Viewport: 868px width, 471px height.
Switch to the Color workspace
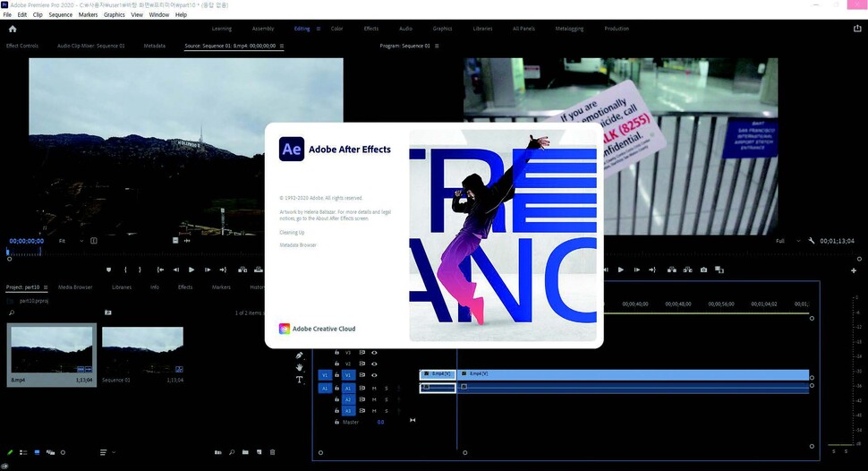click(x=337, y=29)
